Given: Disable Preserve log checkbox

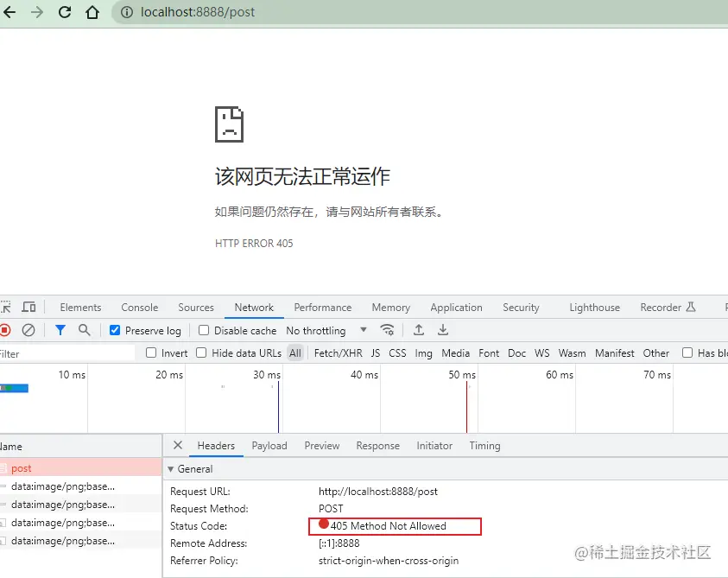Looking at the screenshot, I should coord(115,330).
